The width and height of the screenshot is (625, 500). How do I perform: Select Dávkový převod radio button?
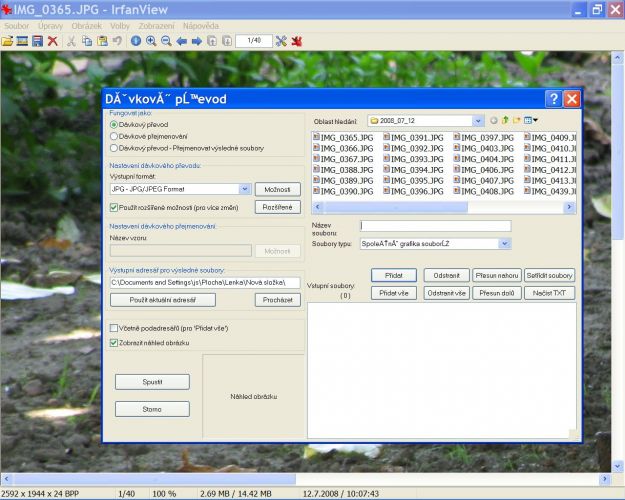coord(114,124)
